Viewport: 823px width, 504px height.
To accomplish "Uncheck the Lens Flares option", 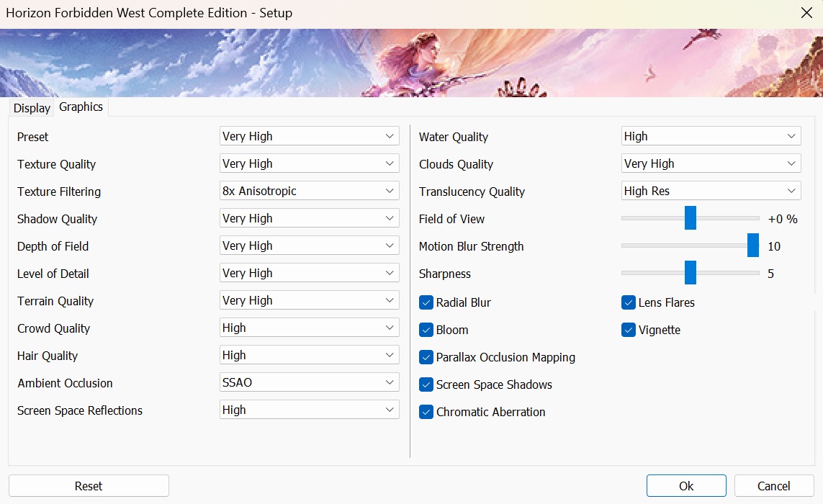I will (x=629, y=302).
